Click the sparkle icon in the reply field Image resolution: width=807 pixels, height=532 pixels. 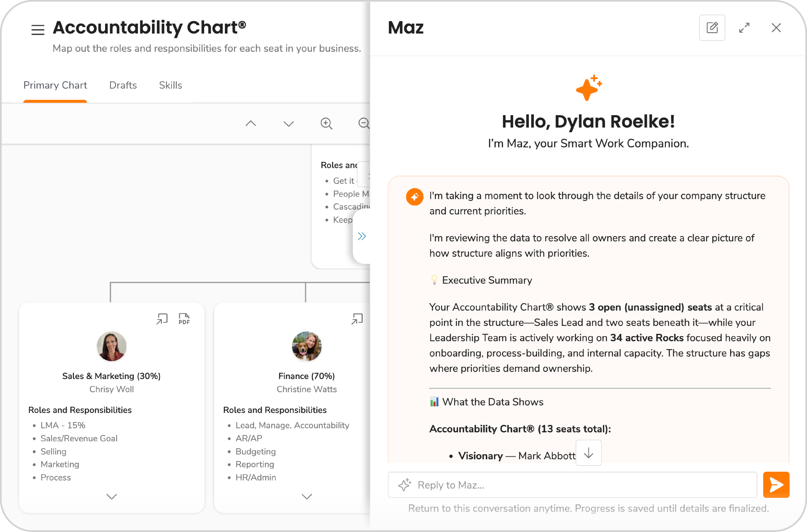tap(404, 484)
